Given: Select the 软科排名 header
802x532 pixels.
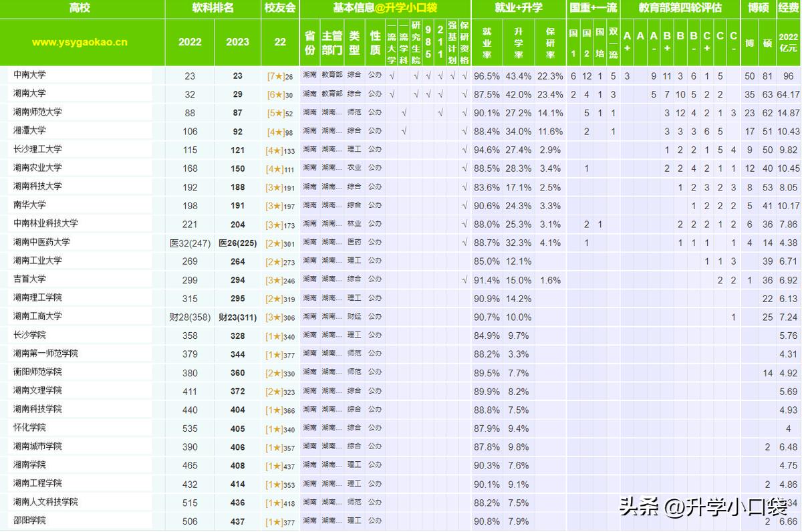Looking at the screenshot, I should [213, 9].
